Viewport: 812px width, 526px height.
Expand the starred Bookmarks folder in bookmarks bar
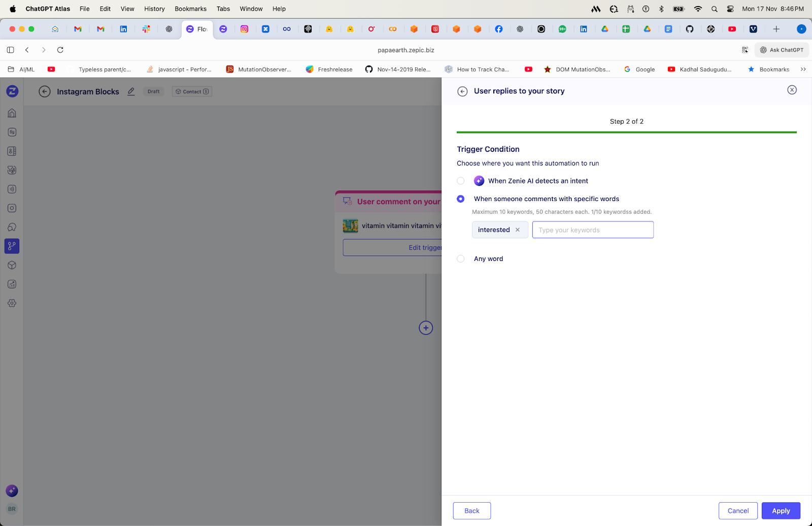click(x=768, y=70)
